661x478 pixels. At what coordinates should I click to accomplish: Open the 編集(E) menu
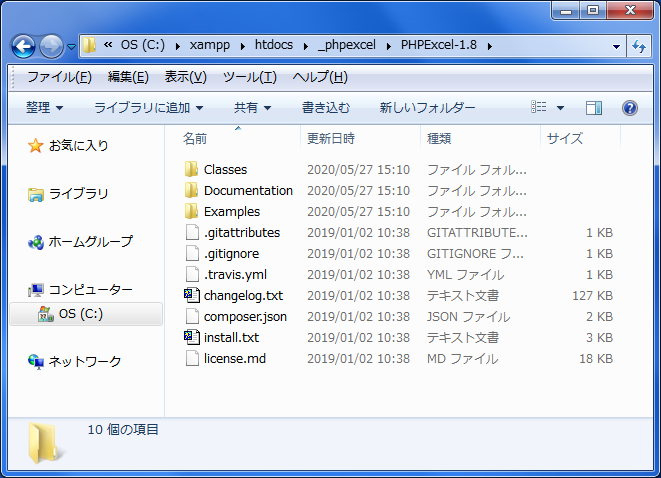pos(128,77)
